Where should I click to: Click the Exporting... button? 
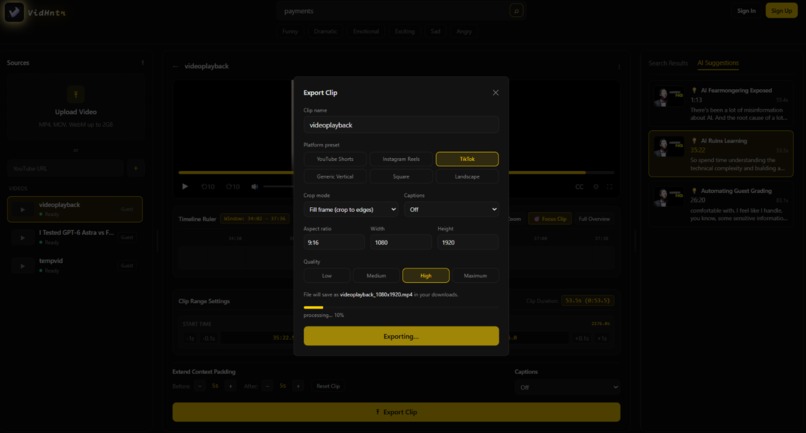(401, 336)
